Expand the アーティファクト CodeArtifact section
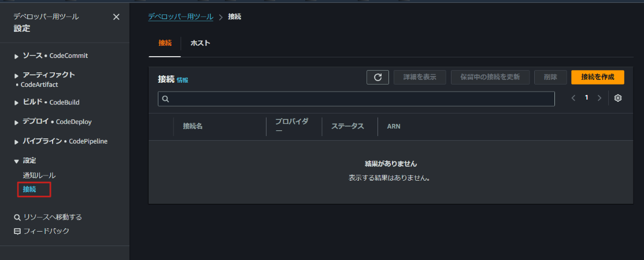The image size is (644, 260). 17,76
